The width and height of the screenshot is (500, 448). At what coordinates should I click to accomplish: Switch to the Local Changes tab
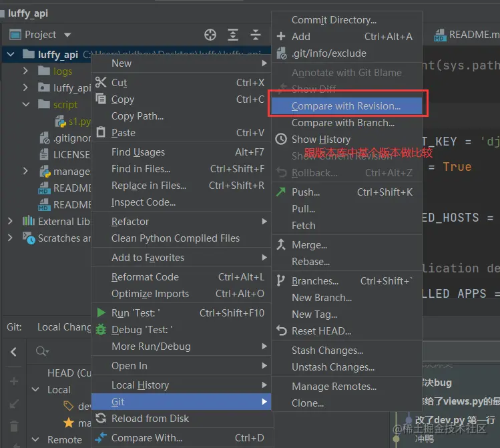(x=64, y=327)
